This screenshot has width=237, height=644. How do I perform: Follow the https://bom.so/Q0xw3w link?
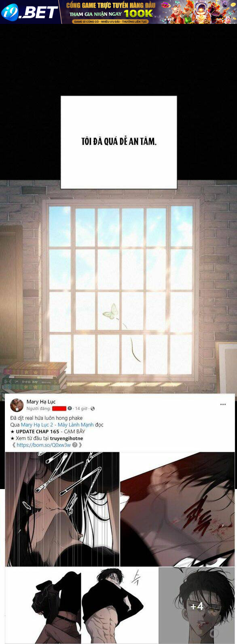(44, 445)
